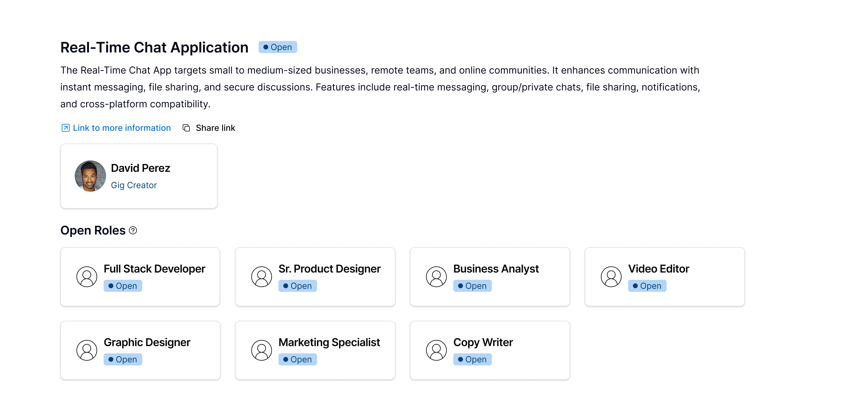
Task: Open the Full Stack Developer role title
Action: coord(154,269)
